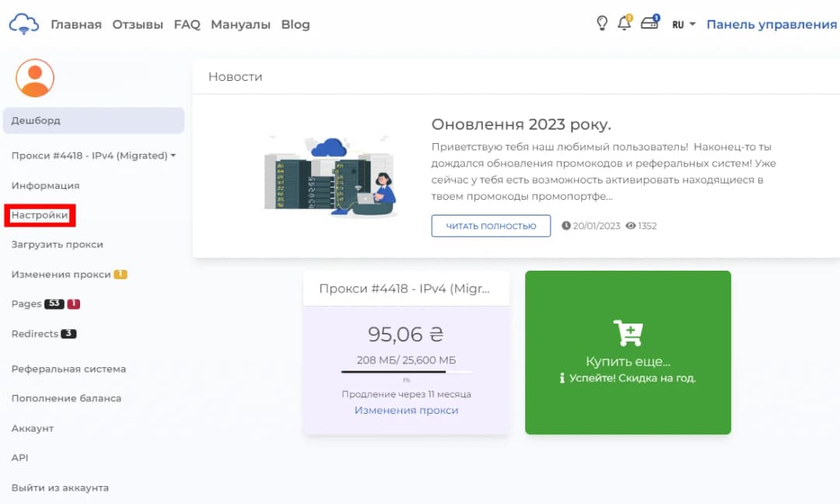Open balance via the wallet icon
This screenshot has width=840, height=504.
tap(650, 24)
